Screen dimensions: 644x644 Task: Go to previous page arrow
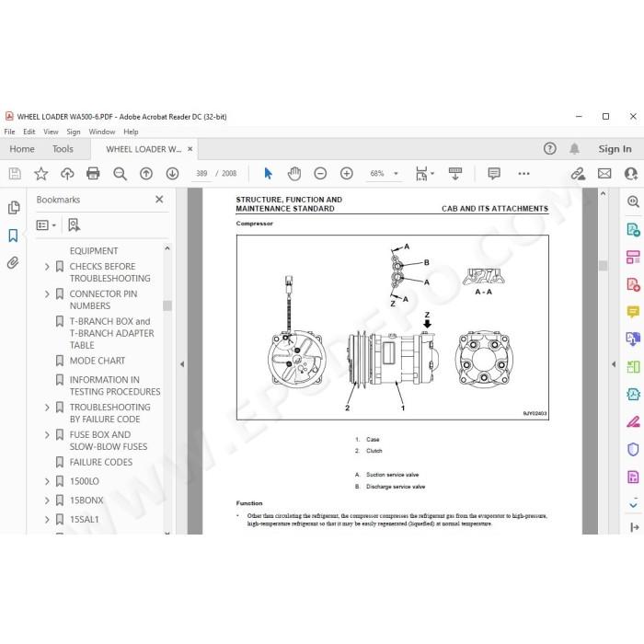(146, 173)
